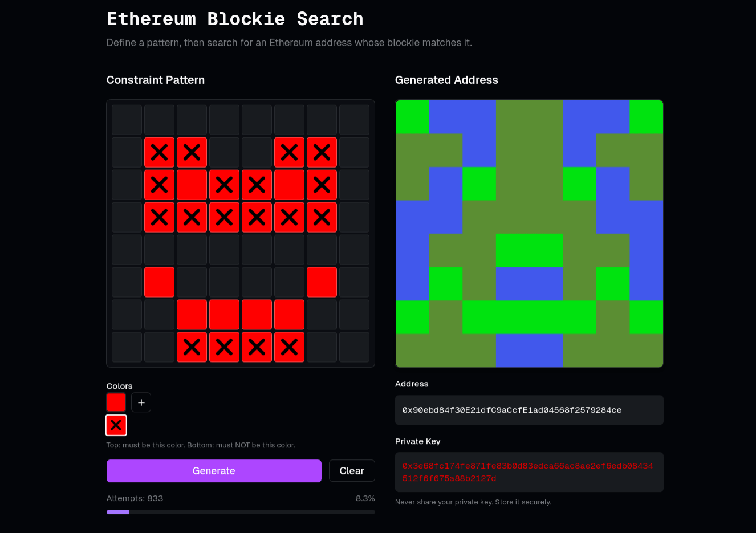Toggle solid red cell at row 7, column 6
Image resolution: width=756 pixels, height=533 pixels.
(x=289, y=315)
